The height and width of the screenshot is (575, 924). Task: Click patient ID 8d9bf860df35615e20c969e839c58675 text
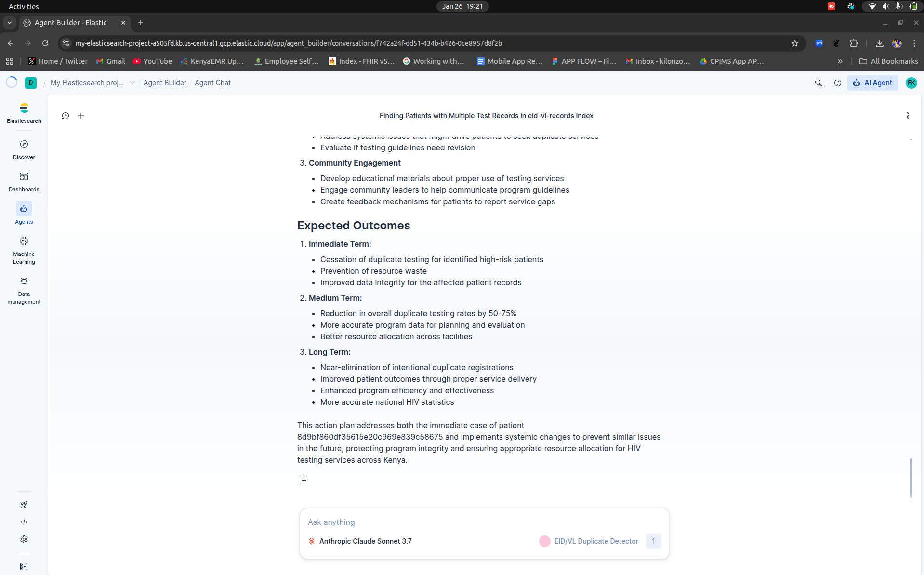click(x=370, y=437)
